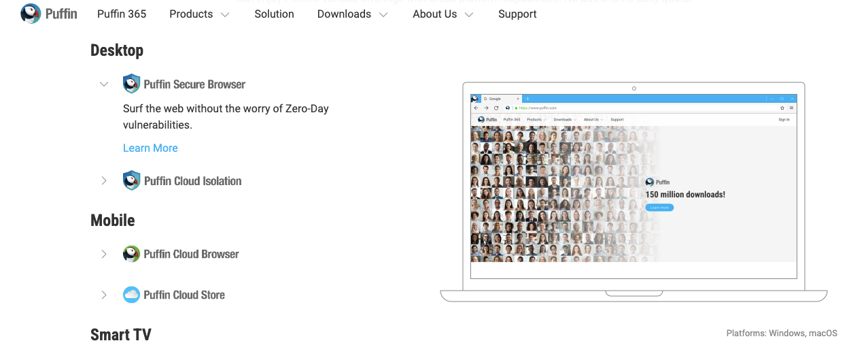868x358 pixels.
Task: Open Puffin 365 in navigation
Action: pos(122,14)
